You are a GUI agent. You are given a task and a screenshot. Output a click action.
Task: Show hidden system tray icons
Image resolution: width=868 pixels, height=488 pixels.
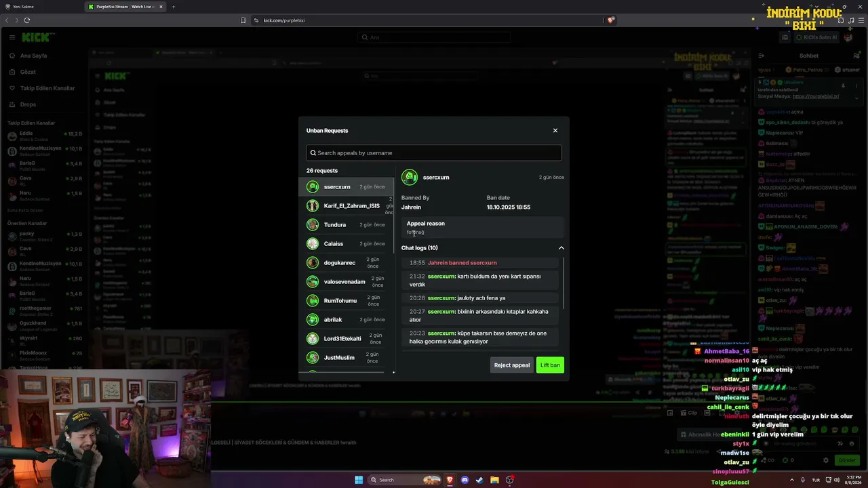(791, 480)
